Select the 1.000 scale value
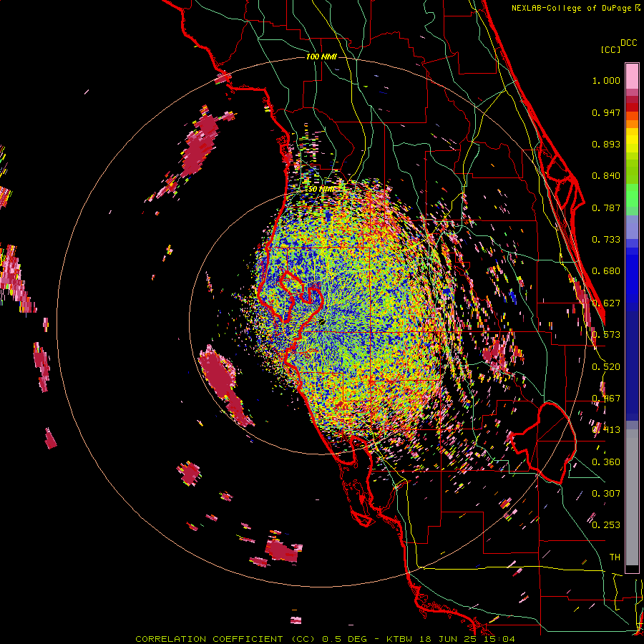This screenshot has height=644, width=644. pos(606,80)
